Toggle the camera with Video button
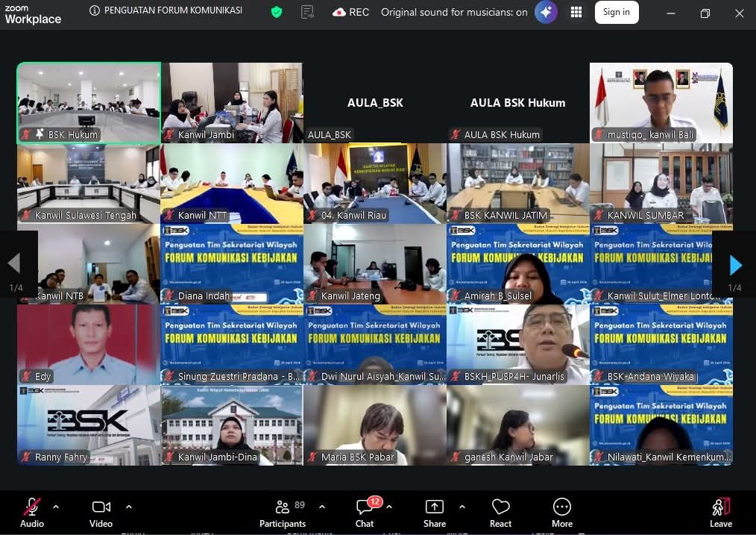 pos(101,513)
